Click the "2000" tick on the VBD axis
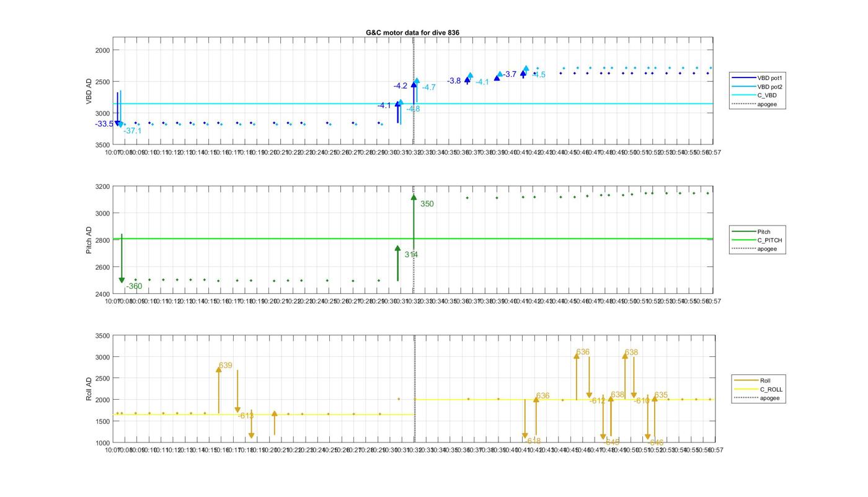The width and height of the screenshot is (868, 497). pos(102,50)
